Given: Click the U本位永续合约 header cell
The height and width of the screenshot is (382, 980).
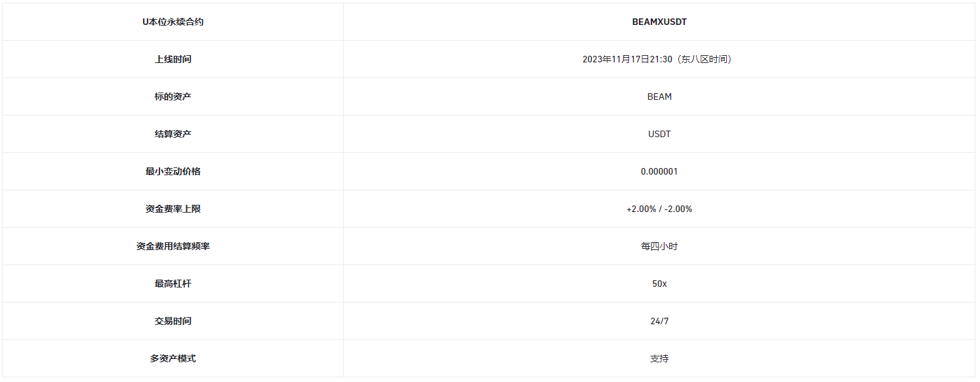Looking at the screenshot, I should pos(173,22).
